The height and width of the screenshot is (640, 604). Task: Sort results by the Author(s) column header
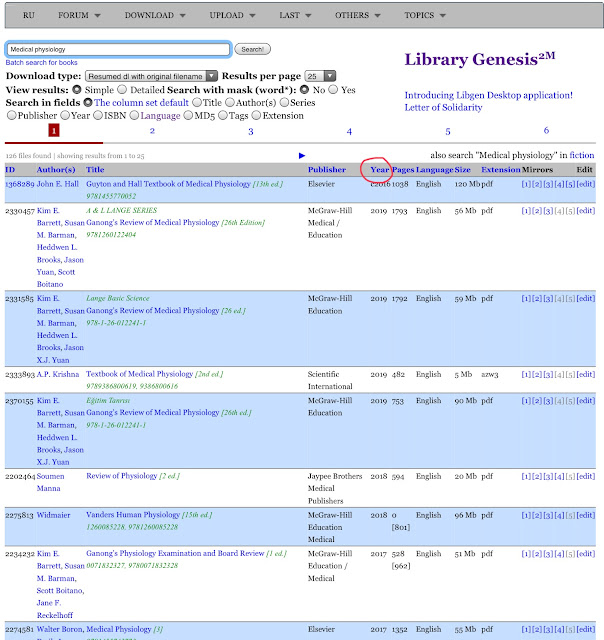point(56,169)
